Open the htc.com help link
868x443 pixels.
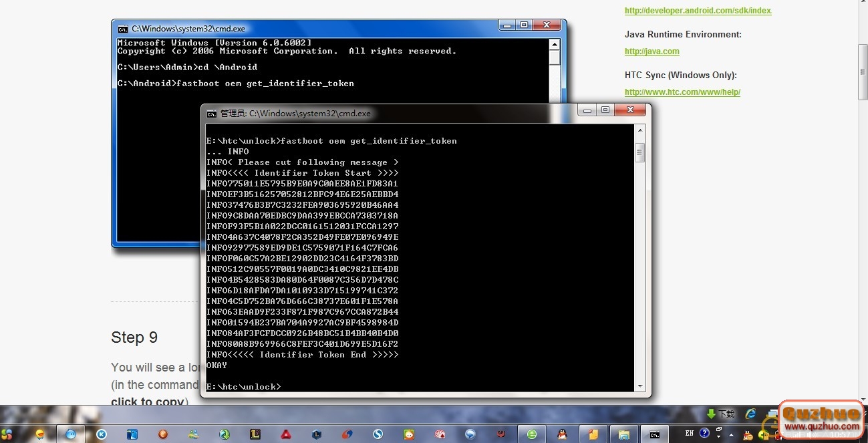(x=682, y=92)
